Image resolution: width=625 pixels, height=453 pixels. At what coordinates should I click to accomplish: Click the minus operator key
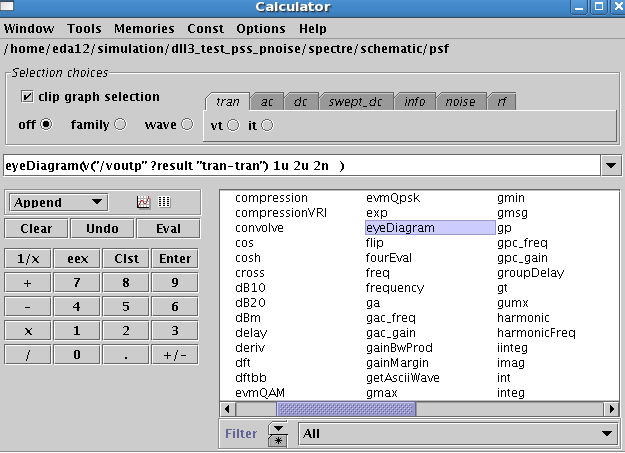(28, 307)
